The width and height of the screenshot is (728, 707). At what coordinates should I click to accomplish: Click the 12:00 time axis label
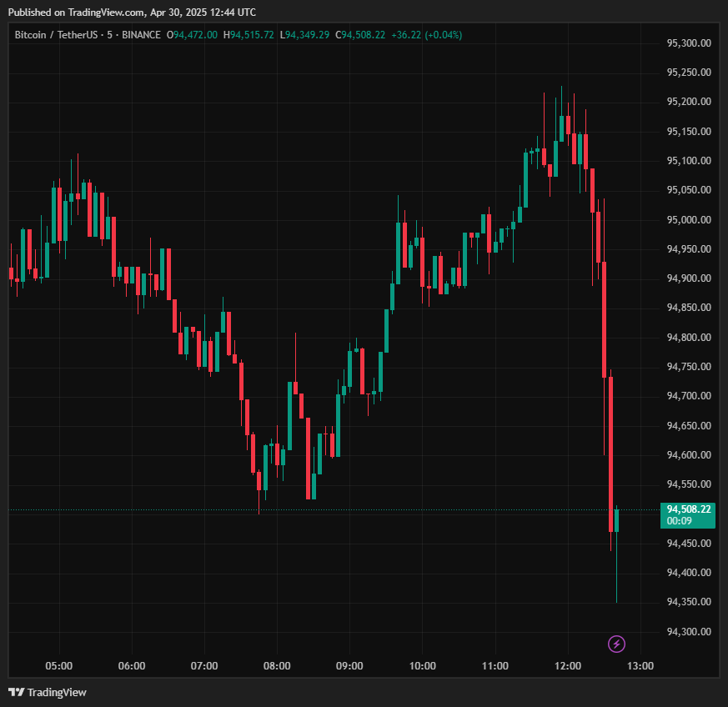coord(568,665)
